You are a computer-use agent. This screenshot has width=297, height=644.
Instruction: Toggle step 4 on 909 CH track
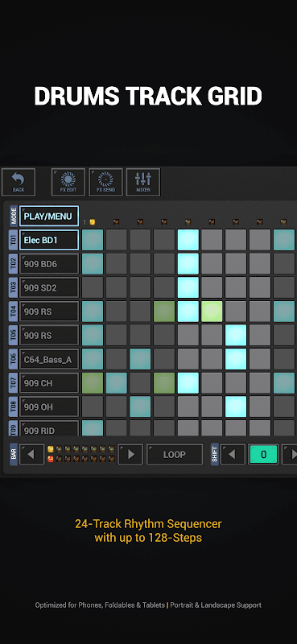(x=164, y=383)
